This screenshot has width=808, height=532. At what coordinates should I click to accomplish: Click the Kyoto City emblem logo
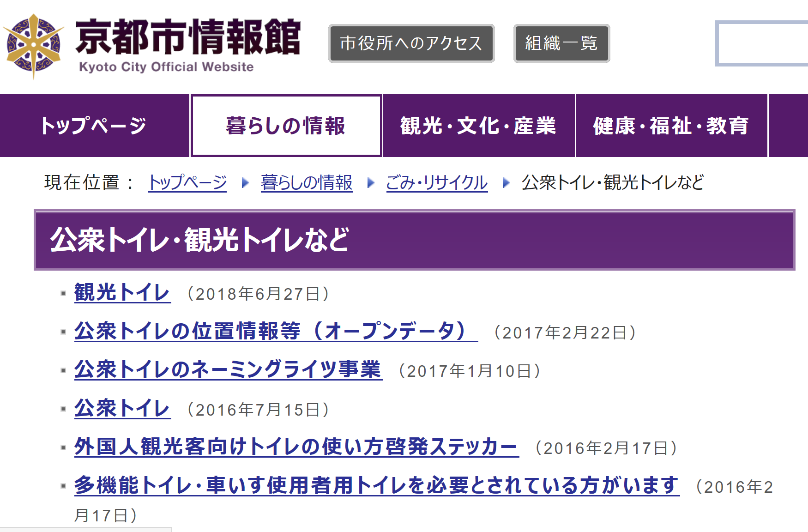tap(33, 45)
